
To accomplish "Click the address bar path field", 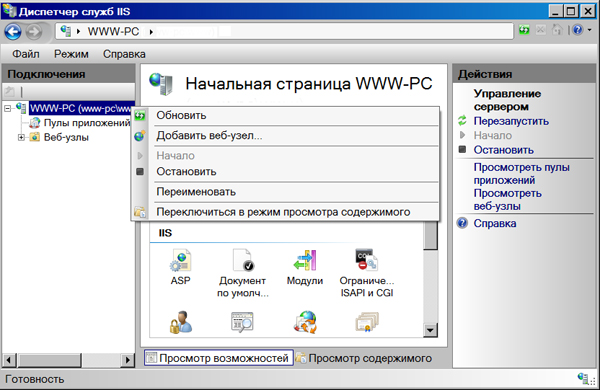I will (284, 31).
